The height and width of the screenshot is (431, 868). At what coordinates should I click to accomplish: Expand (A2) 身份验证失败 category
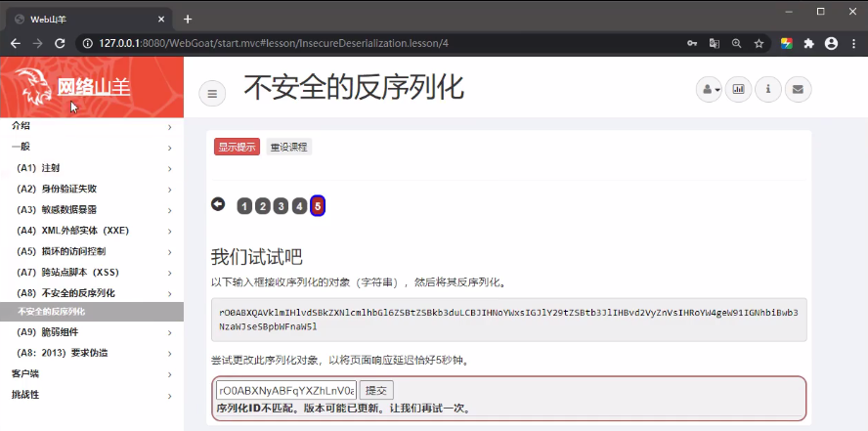click(92, 190)
